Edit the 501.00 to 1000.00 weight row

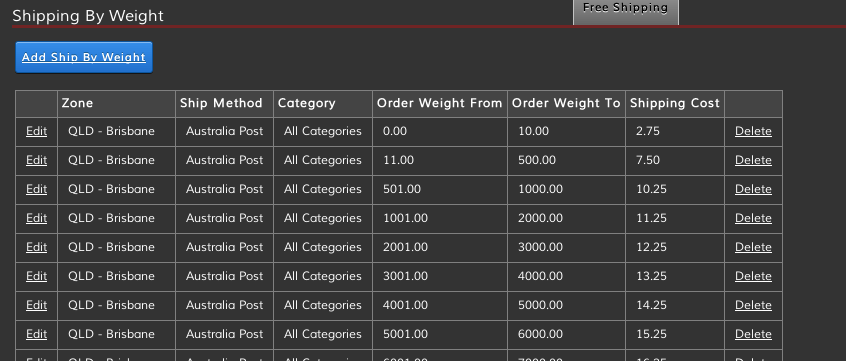coord(36,189)
